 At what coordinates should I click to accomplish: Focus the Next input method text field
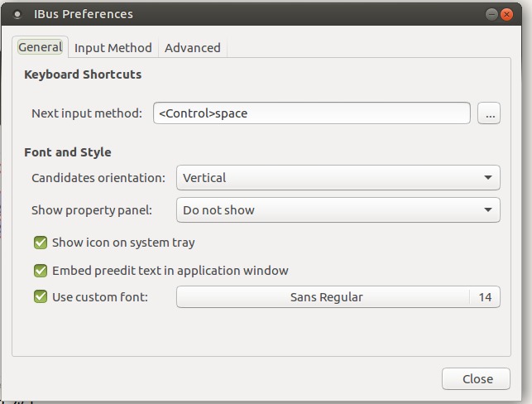click(311, 113)
